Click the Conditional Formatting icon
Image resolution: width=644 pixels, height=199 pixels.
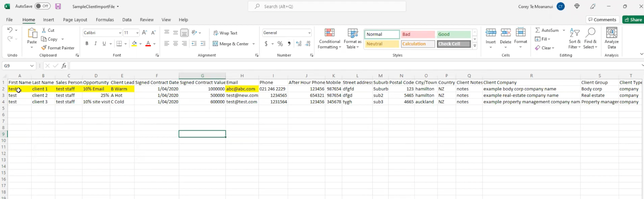[x=329, y=33]
